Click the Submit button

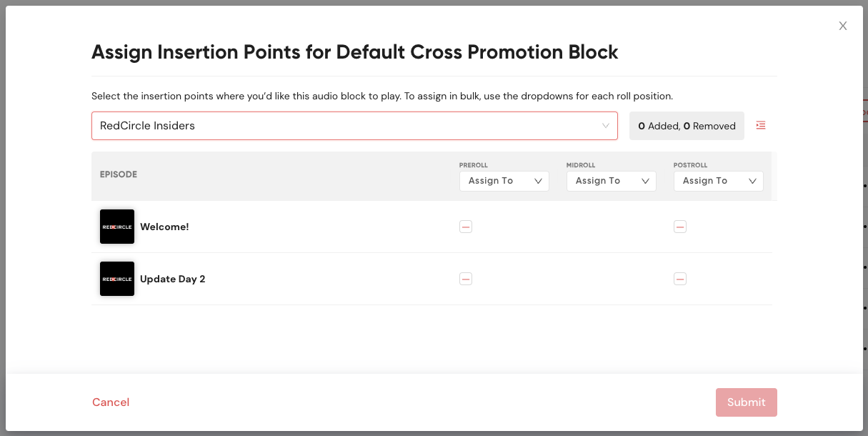click(x=747, y=402)
